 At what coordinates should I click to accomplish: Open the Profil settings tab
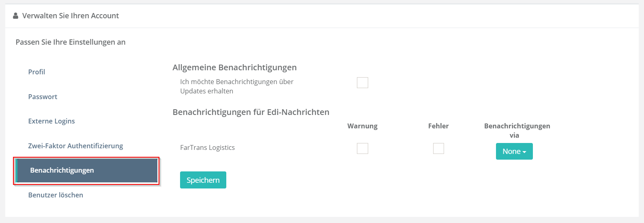point(36,72)
